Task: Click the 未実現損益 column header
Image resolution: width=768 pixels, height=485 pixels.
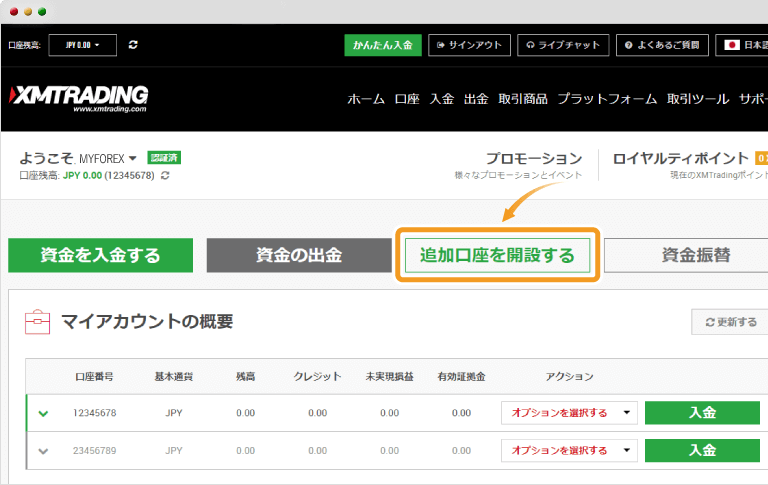Action: click(x=389, y=377)
